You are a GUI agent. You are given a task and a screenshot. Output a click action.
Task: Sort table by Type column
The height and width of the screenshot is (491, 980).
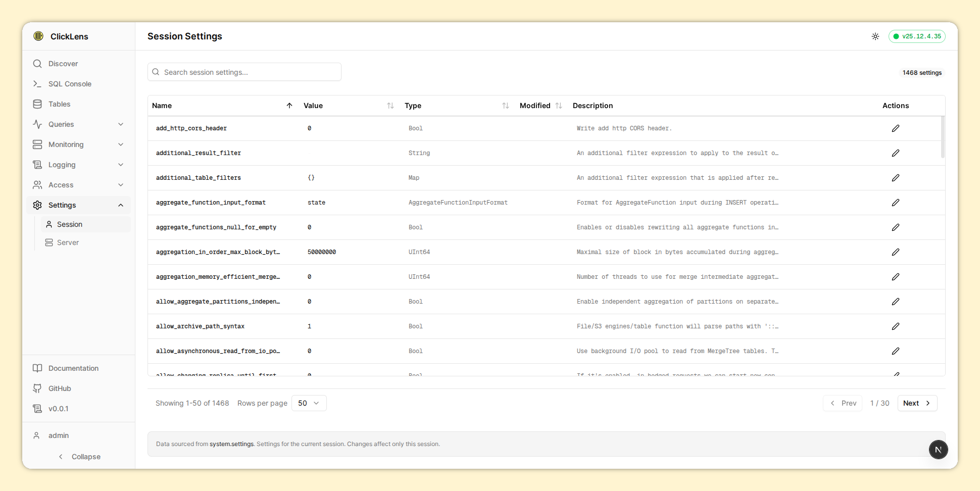point(505,106)
